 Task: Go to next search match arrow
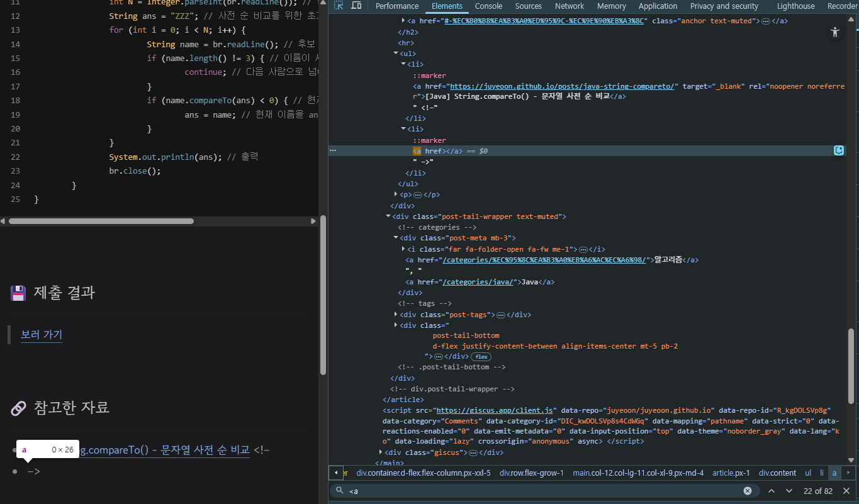(x=789, y=491)
